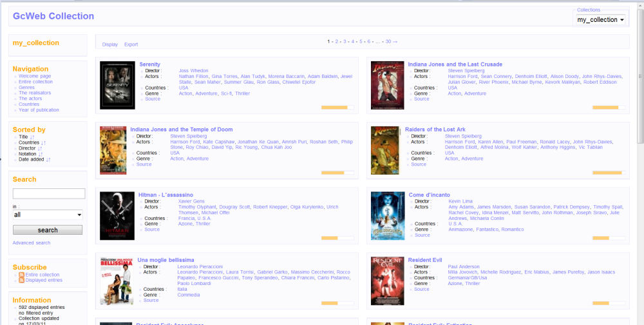Click the Hitman rating bar
Viewport: 644px width, 325px height.
[337, 238]
